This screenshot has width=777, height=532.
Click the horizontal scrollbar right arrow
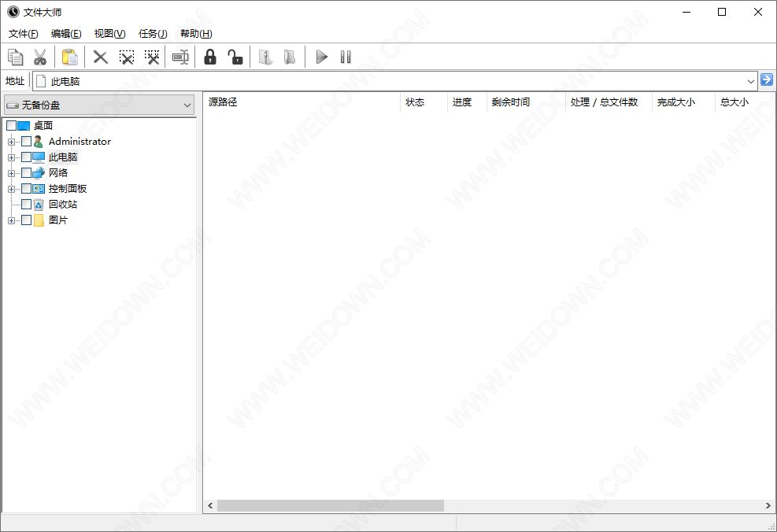point(768,505)
